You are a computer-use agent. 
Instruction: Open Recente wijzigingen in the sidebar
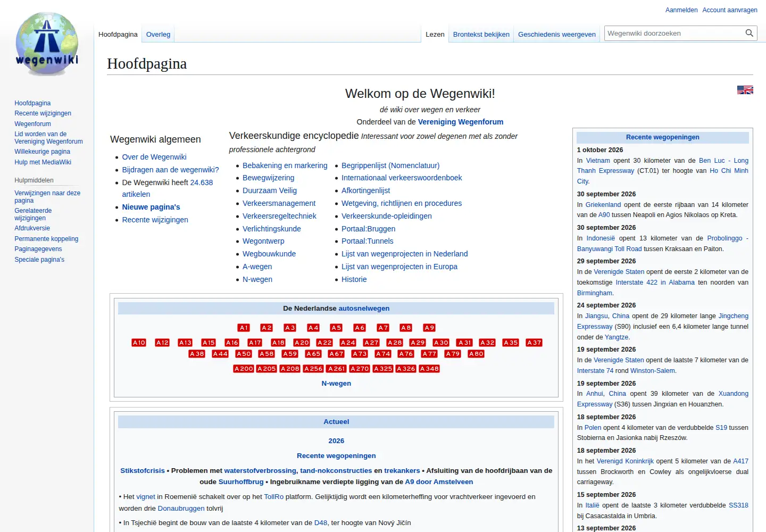(43, 113)
